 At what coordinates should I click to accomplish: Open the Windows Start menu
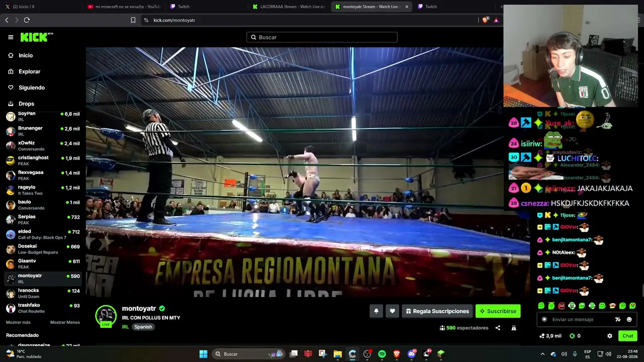(203, 354)
